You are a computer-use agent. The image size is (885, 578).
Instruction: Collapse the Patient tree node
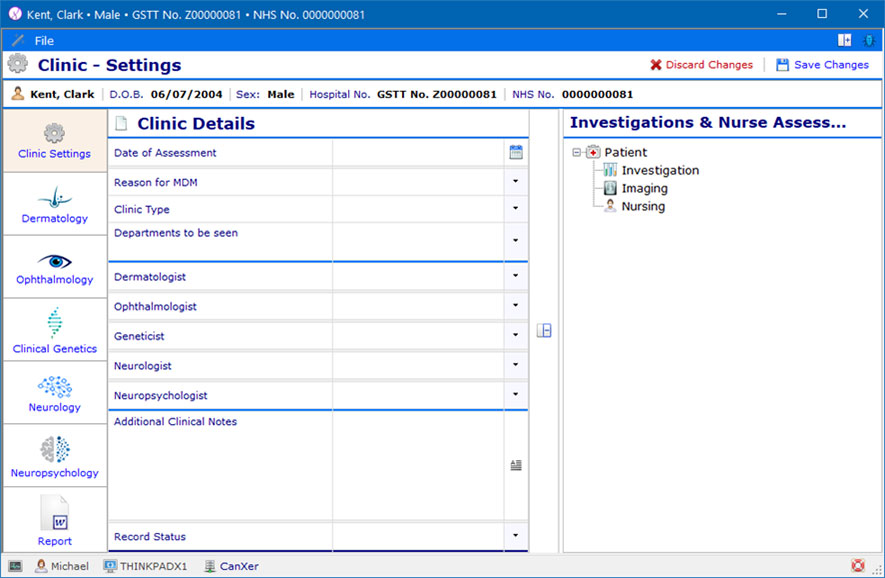576,152
